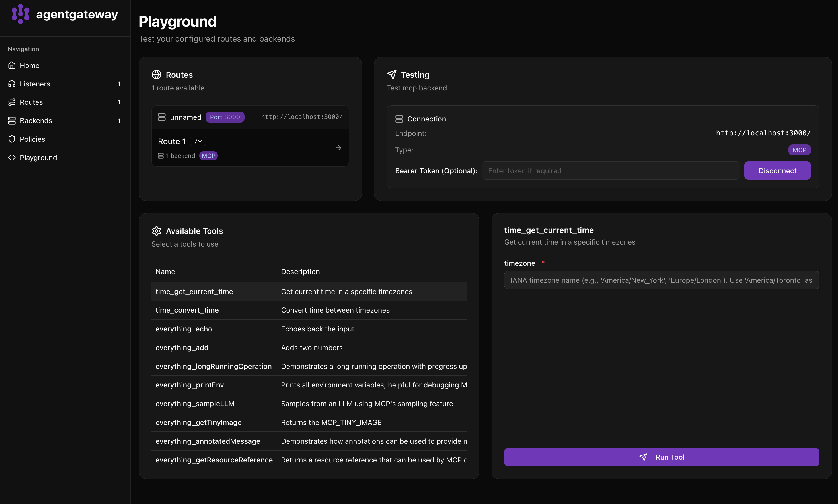Open the Listeners navigation item
This screenshot has height=504, width=838.
click(x=35, y=84)
